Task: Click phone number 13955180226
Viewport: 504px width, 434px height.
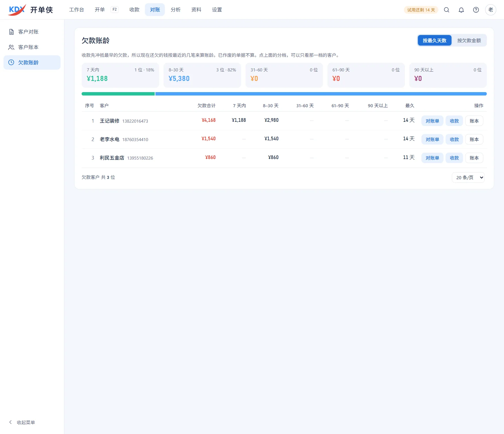Action: coord(140,158)
